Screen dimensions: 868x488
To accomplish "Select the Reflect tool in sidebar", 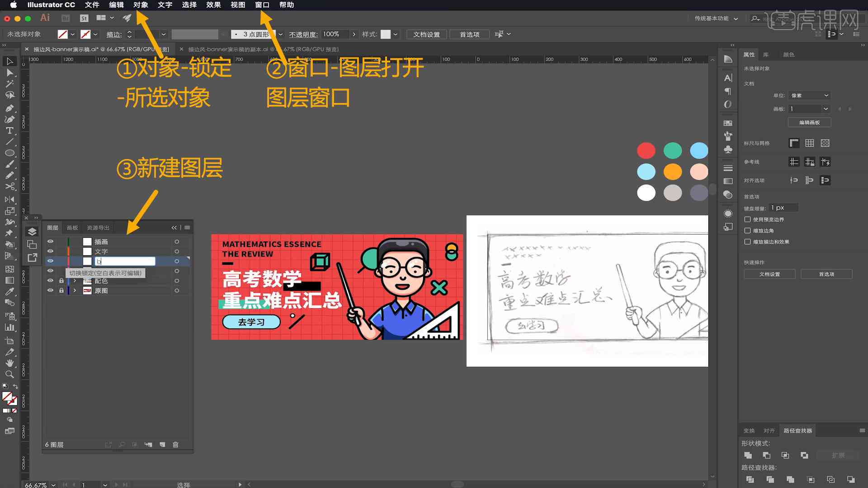I will point(9,198).
